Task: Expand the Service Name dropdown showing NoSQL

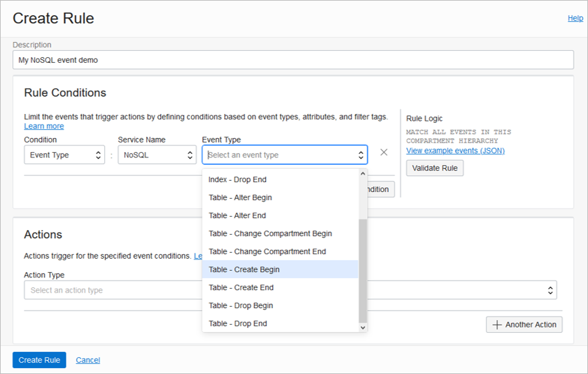Action: point(157,155)
